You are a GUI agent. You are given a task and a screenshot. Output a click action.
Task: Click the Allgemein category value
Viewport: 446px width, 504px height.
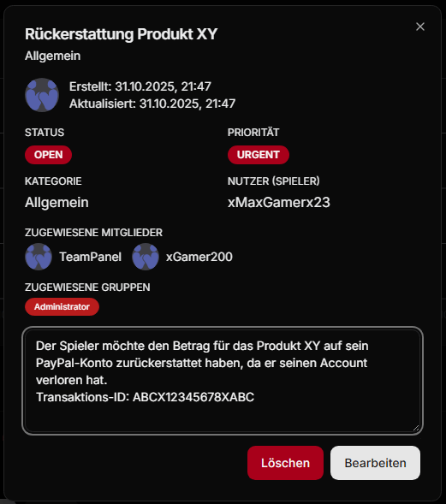(56, 203)
